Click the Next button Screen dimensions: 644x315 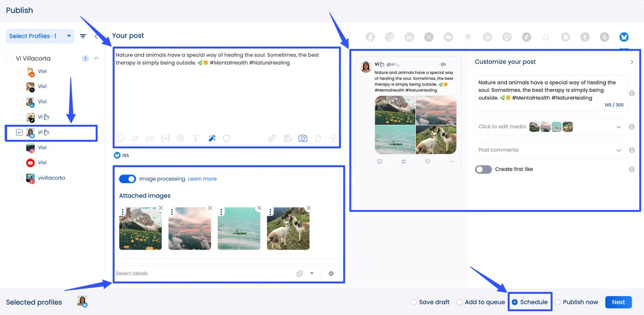click(618, 302)
